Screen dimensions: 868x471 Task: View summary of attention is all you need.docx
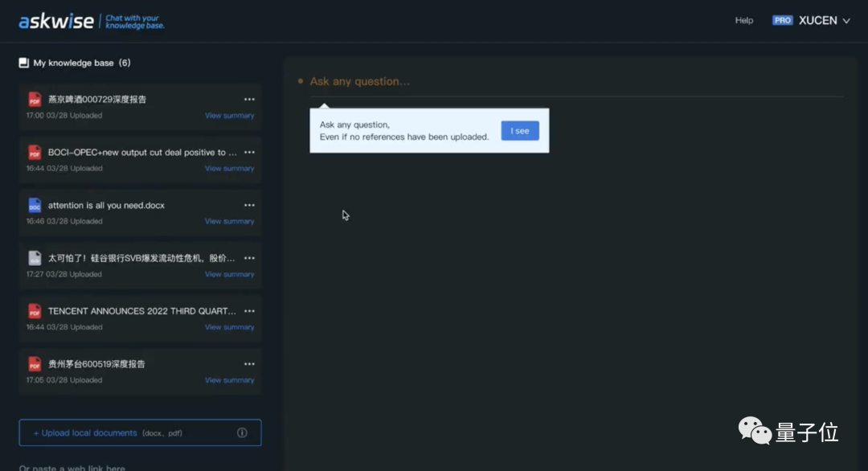[229, 222]
